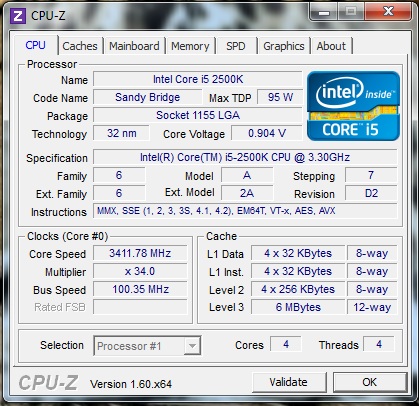This screenshot has width=419, height=406.
Task: Click the Specification text field
Action: [245, 157]
